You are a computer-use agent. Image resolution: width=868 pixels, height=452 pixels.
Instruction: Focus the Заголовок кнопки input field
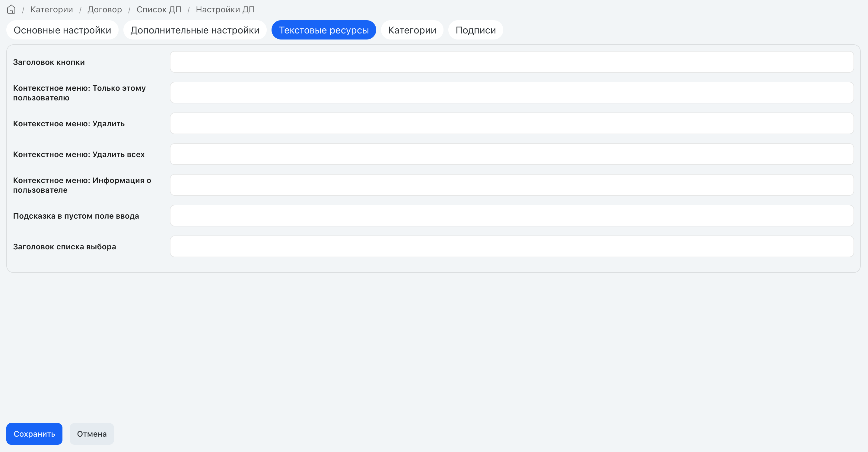511,62
